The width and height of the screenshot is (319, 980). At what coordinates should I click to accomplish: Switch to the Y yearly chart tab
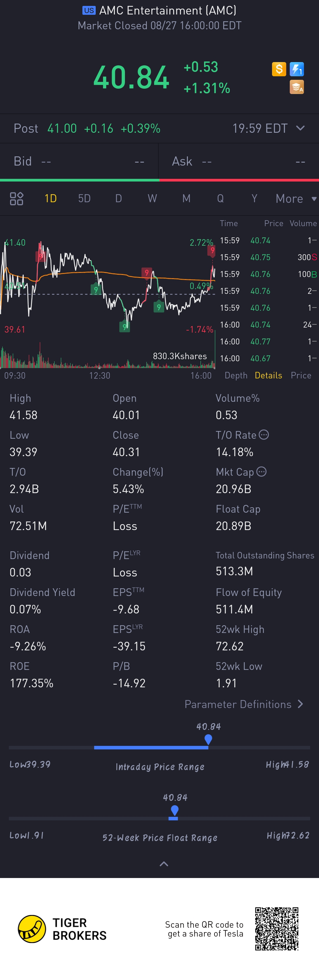click(x=254, y=199)
